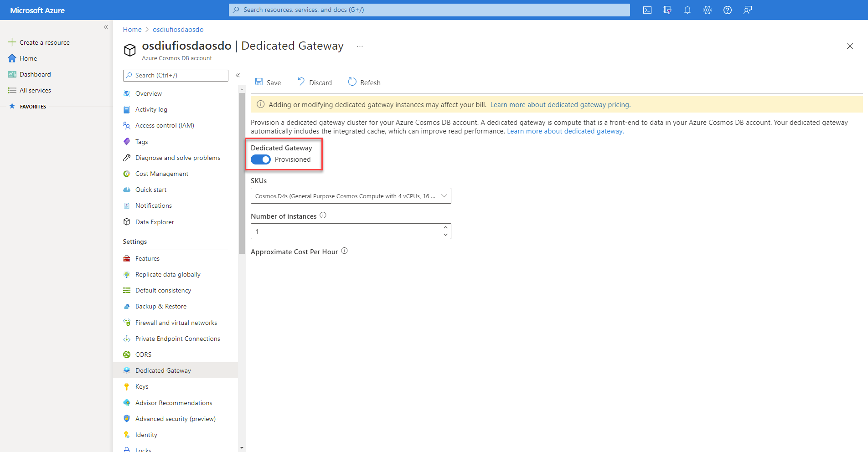
Task: Click the Save disk icon
Action: click(259, 82)
